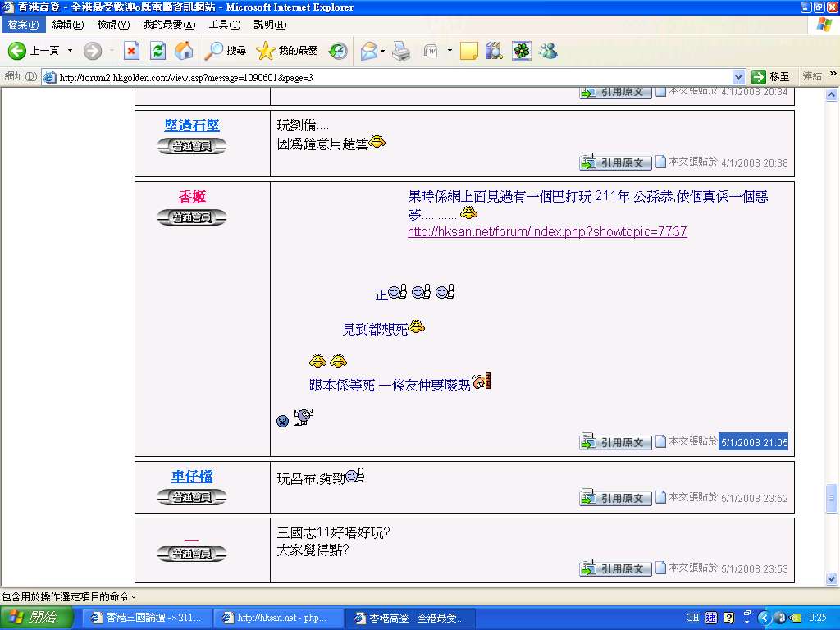Click the address bar URL field

pyautogui.click(x=394, y=77)
